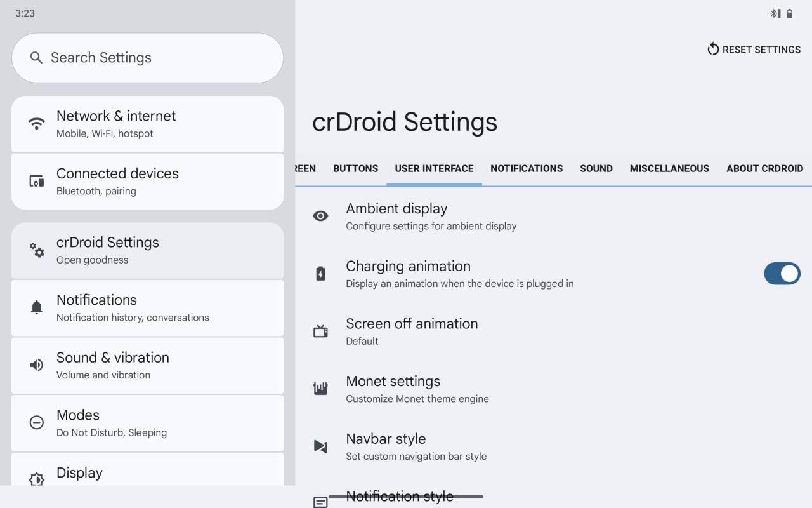Click the status bar clock showing 3:23
This screenshot has height=508, width=812.
point(25,13)
